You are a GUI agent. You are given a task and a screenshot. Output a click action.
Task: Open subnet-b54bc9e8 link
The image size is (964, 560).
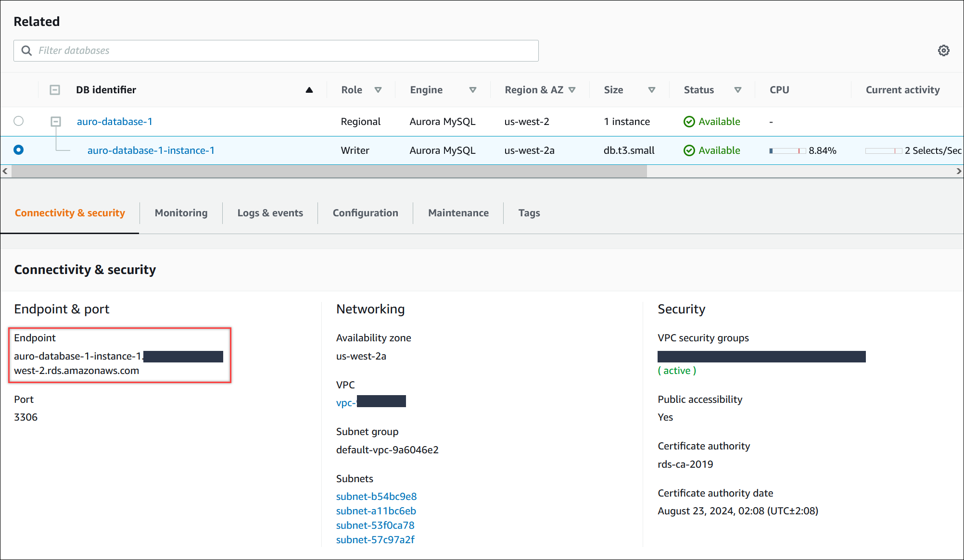click(376, 497)
